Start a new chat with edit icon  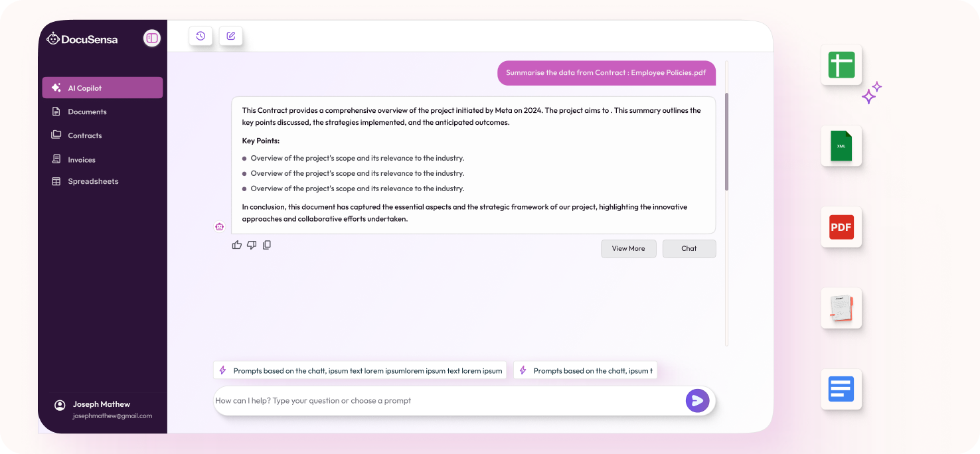coord(231,36)
